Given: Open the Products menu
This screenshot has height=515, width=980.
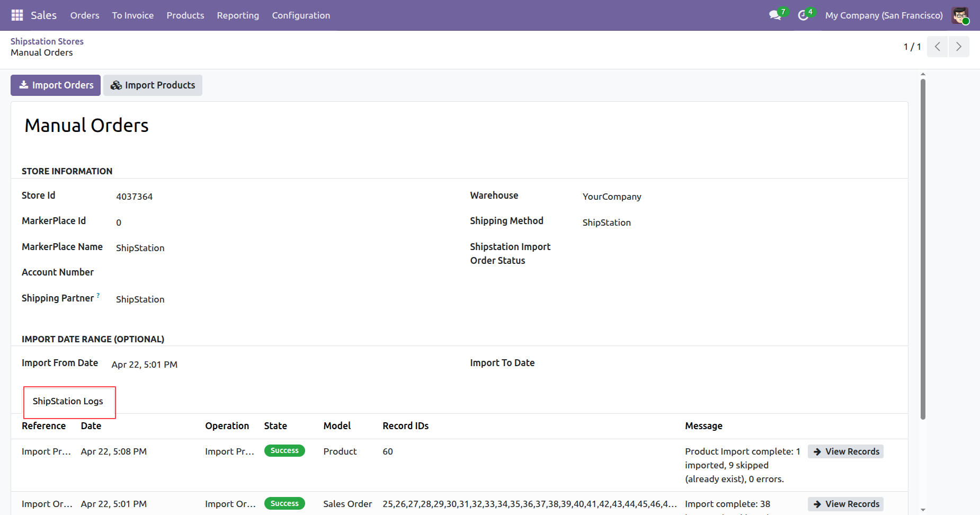Looking at the screenshot, I should pyautogui.click(x=185, y=15).
